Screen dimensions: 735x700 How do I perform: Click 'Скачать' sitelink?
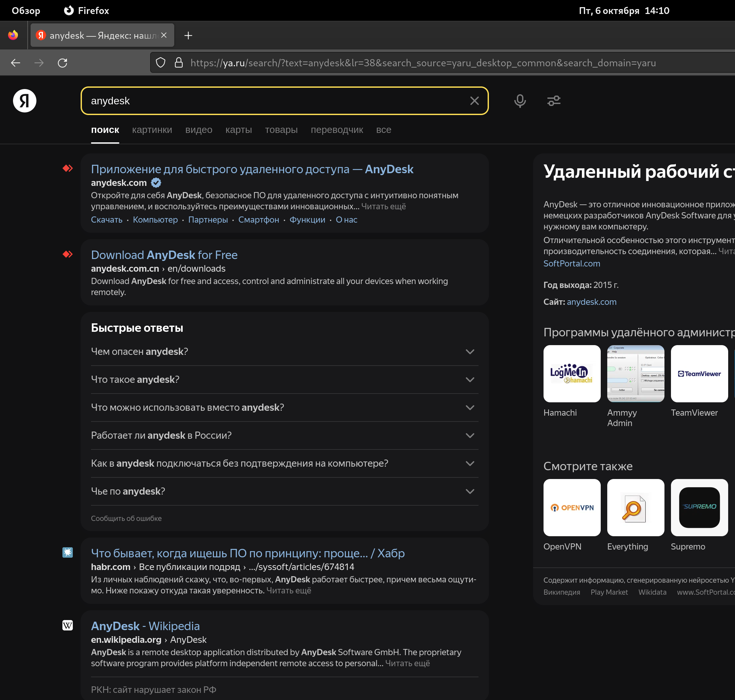tap(107, 220)
